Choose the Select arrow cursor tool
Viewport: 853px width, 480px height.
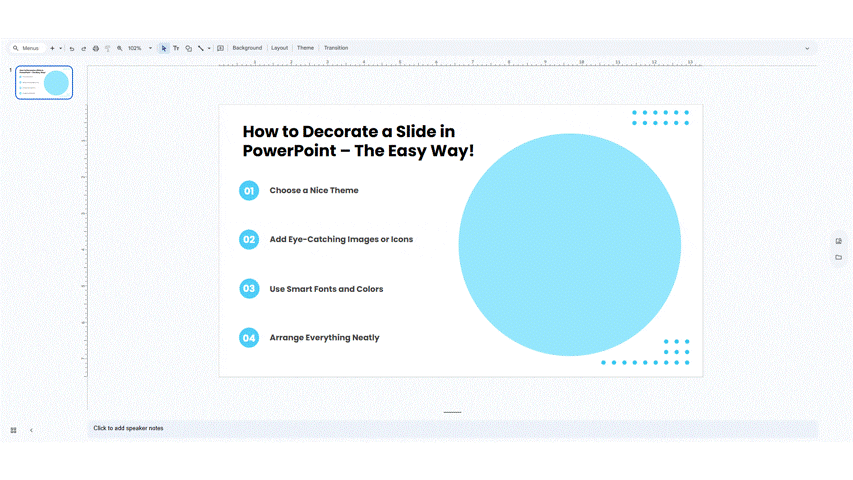164,48
